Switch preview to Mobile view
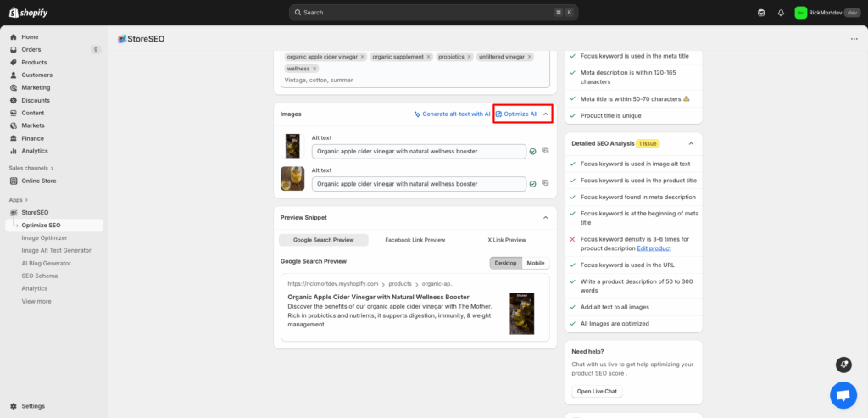The height and width of the screenshot is (418, 868). coord(536,263)
